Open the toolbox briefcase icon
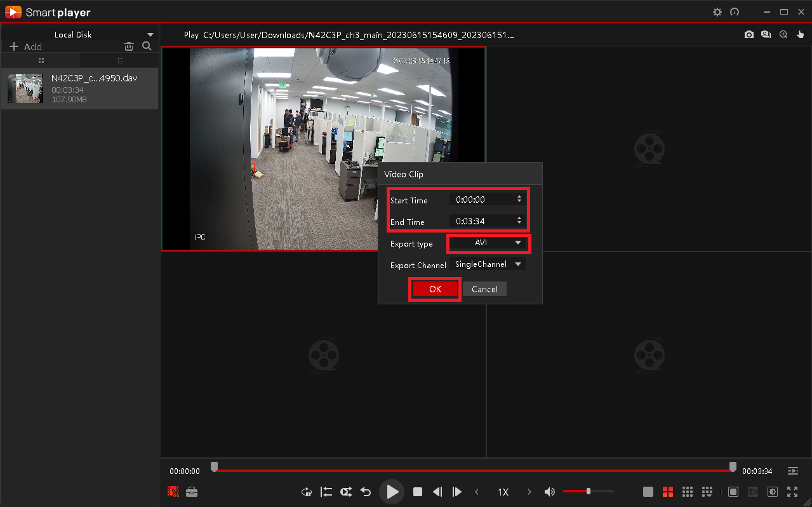812x507 pixels. (192, 491)
